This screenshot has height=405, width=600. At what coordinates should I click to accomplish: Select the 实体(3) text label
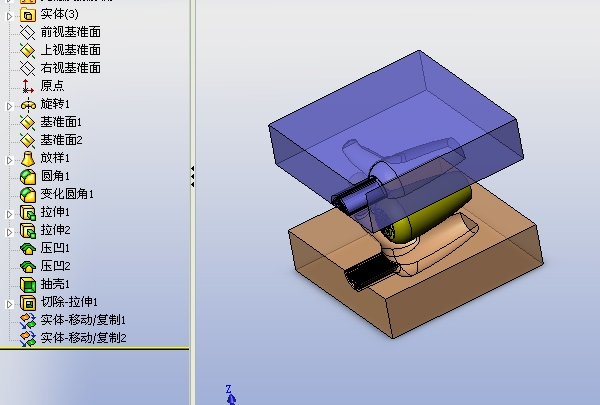59,14
